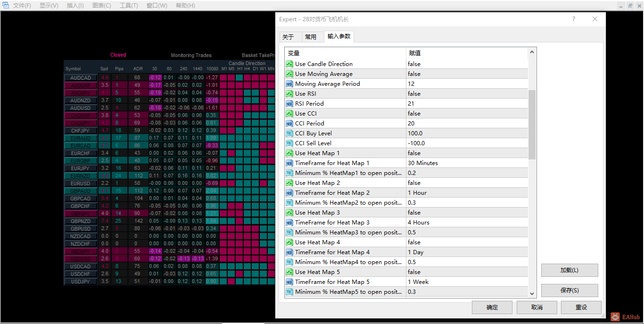Click the CCI Buy Level parameter icon

pyautogui.click(x=289, y=133)
